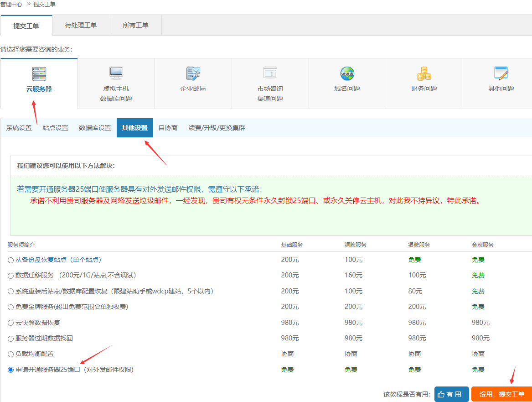This screenshot has height=402, width=532.
Task: Click the cloud server rack icon
Action: pyautogui.click(x=39, y=74)
